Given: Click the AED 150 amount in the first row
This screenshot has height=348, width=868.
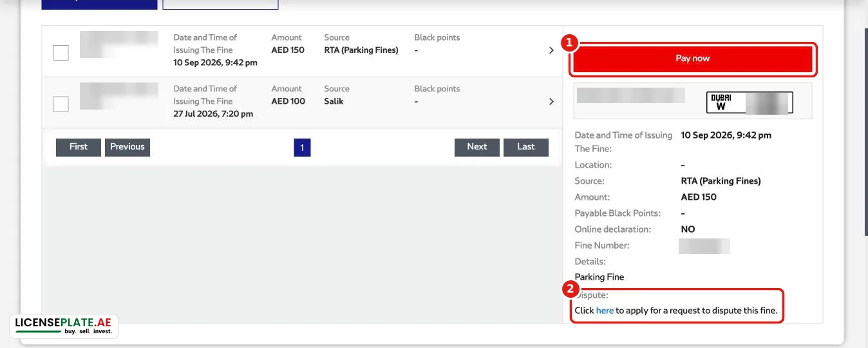Looking at the screenshot, I should [288, 50].
